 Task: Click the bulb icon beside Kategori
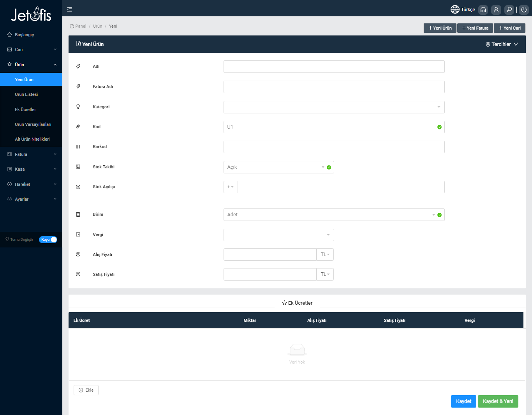78,107
